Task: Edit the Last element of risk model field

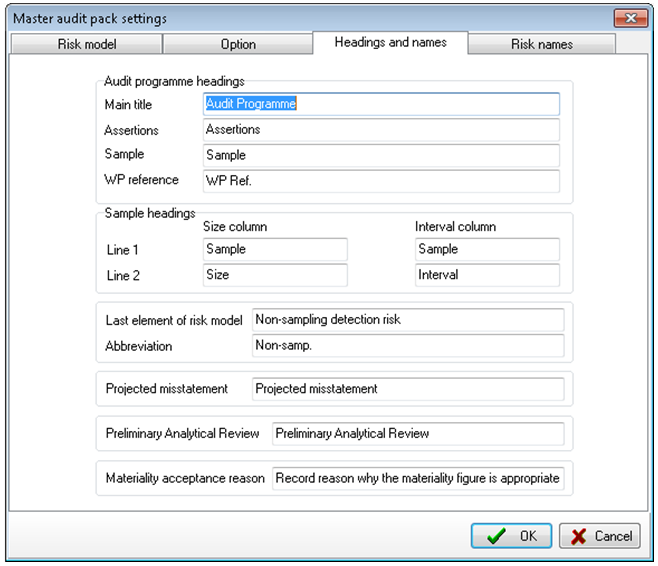Action: pos(408,320)
